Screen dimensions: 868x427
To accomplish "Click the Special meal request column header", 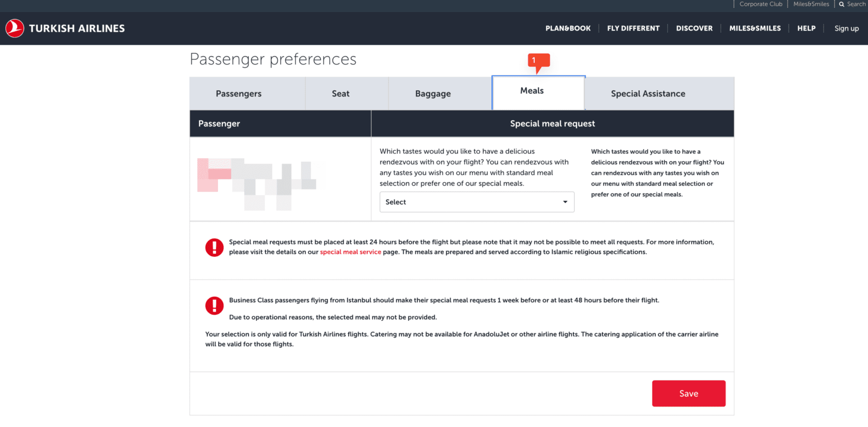I will 553,124.
